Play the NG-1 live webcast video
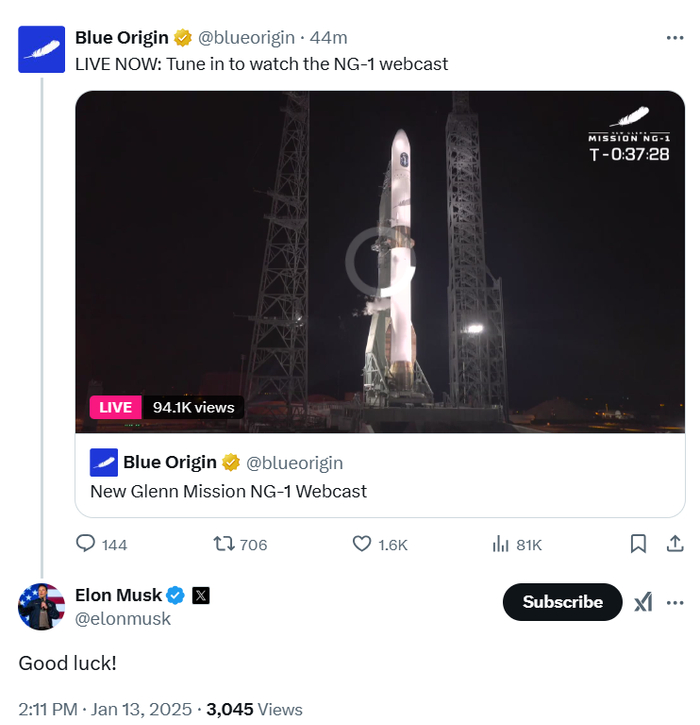 coord(381,262)
